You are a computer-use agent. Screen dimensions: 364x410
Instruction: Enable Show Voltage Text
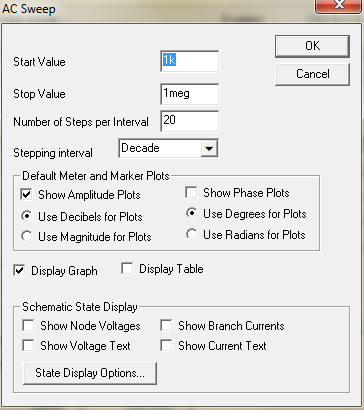pos(28,345)
